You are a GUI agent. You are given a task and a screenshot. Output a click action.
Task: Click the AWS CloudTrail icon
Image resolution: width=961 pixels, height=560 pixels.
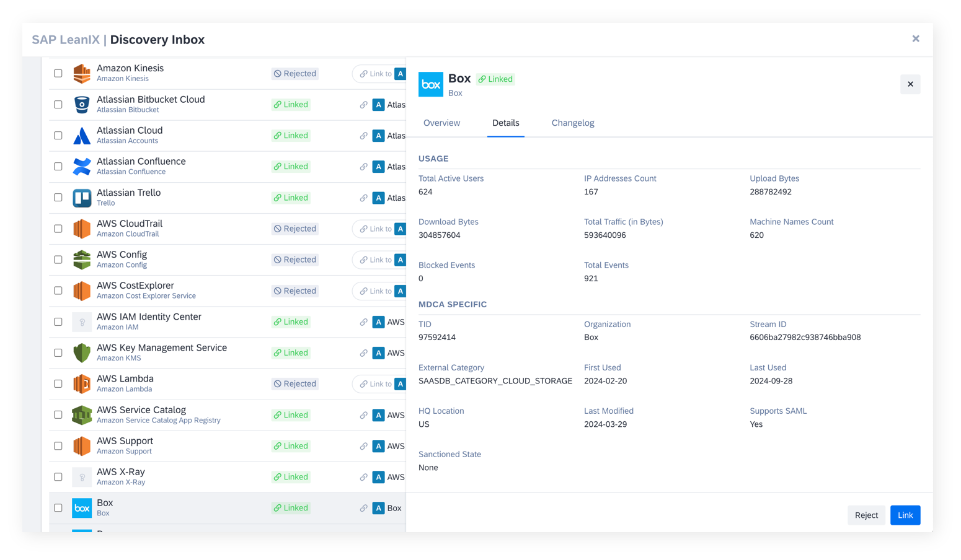pyautogui.click(x=82, y=229)
